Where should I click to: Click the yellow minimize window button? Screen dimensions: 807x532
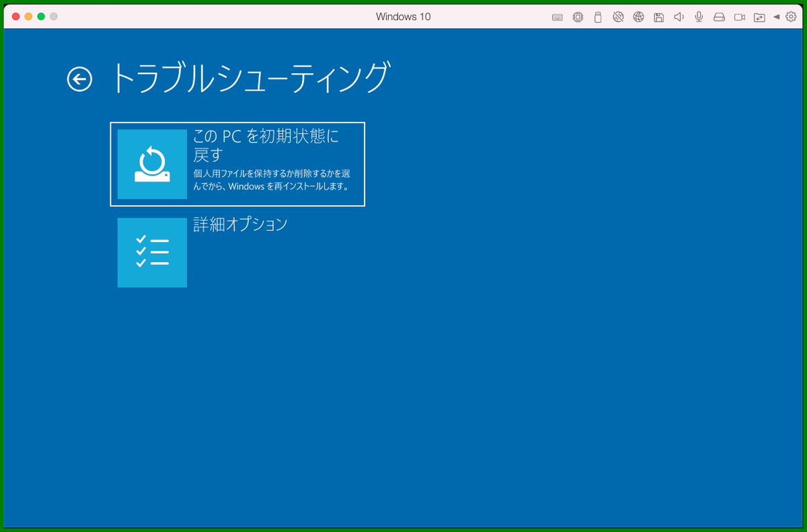(x=28, y=16)
